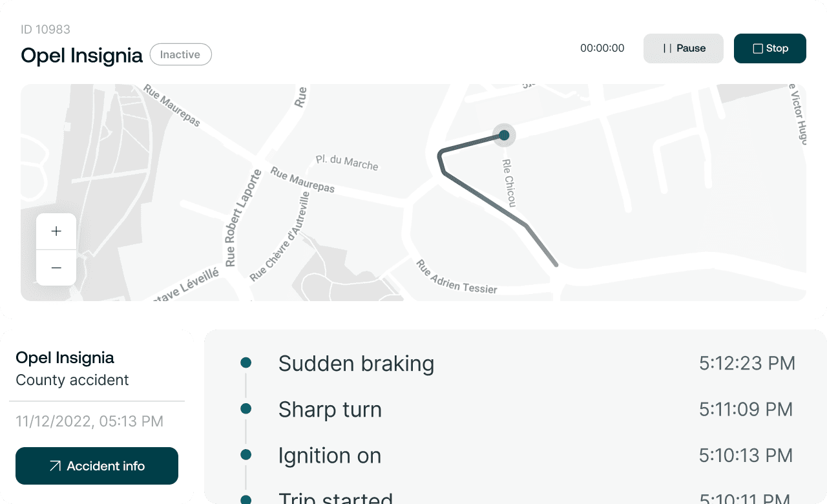Click the Sharp turn timeline dot
The height and width of the screenshot is (504, 827).
(246, 409)
